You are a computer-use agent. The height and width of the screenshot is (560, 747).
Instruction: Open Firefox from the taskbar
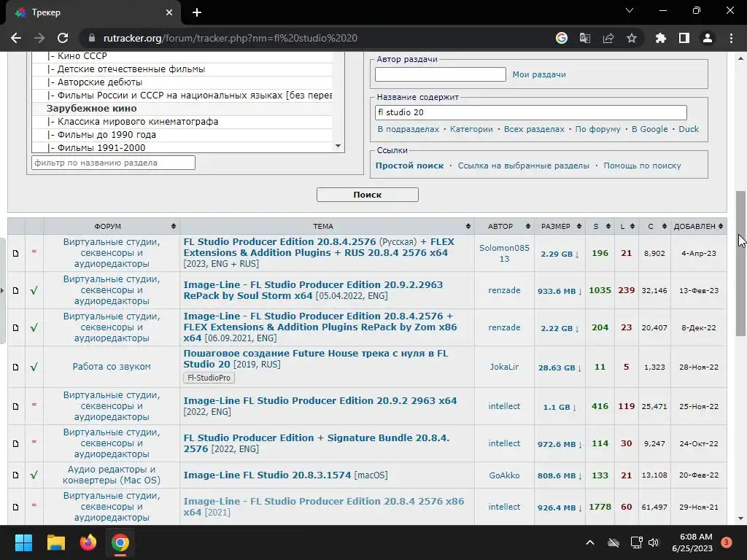click(88, 542)
